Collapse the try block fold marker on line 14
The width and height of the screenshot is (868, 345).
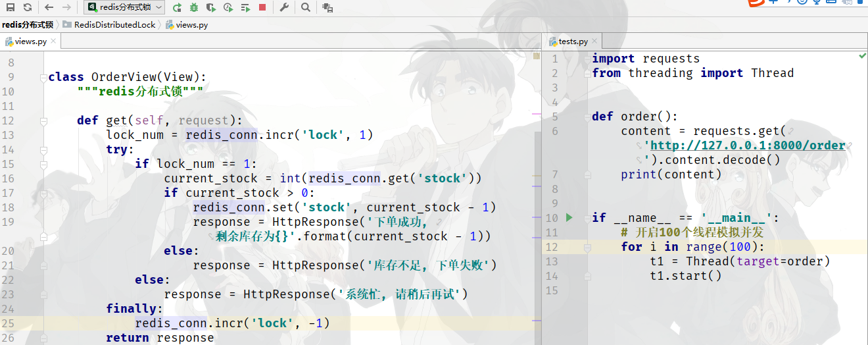tap(43, 149)
